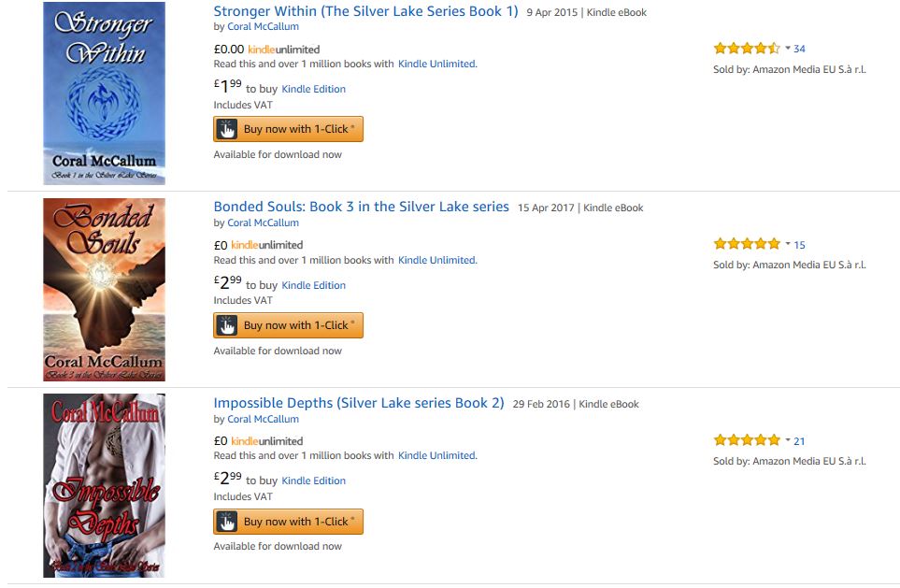Expand rating breakdown arrow for Impossible Depths

click(788, 440)
